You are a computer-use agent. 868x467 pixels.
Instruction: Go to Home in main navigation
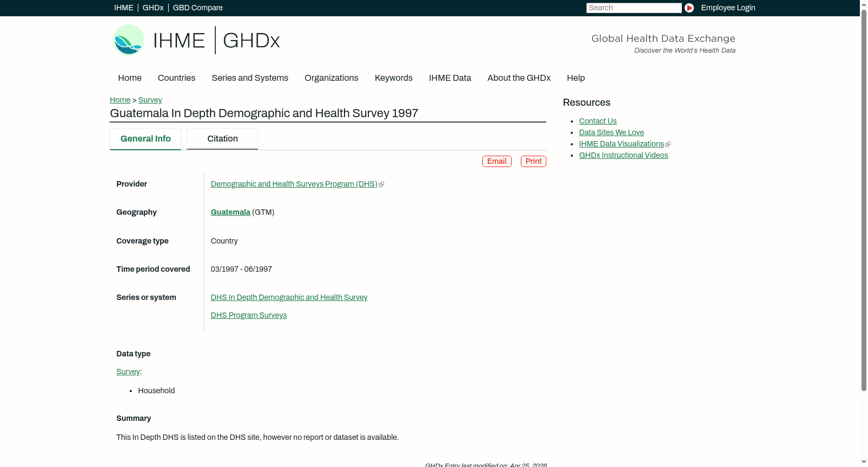(130, 78)
